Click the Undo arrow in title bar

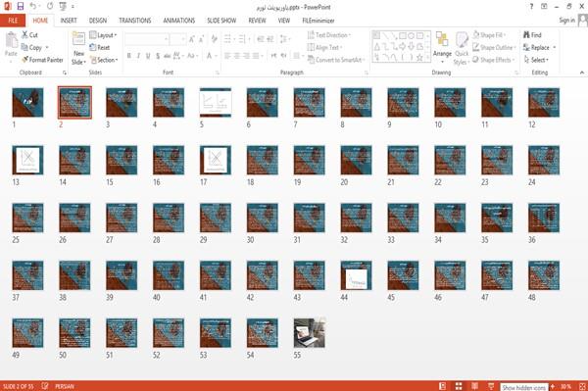point(33,6)
